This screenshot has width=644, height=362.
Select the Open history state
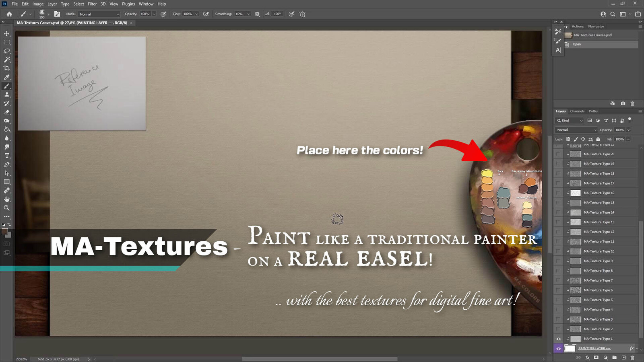coord(601,44)
